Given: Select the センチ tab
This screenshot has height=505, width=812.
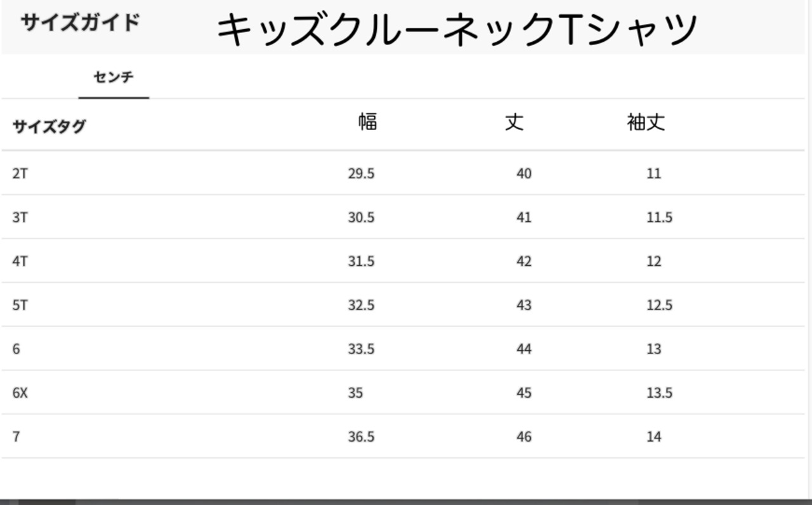Looking at the screenshot, I should pyautogui.click(x=114, y=78).
